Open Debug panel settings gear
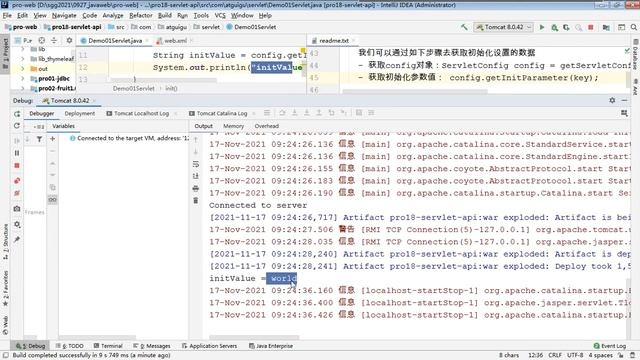The height and width of the screenshot is (360, 640). [612, 100]
